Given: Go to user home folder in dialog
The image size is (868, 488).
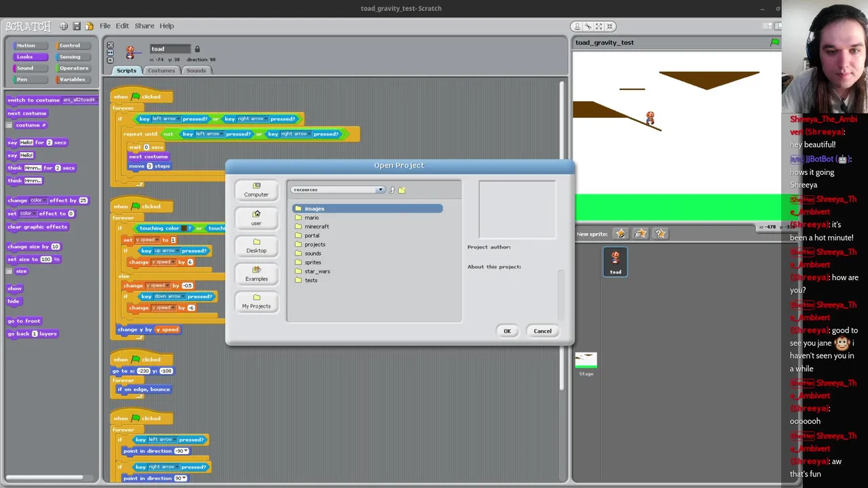Looking at the screenshot, I should [256, 218].
